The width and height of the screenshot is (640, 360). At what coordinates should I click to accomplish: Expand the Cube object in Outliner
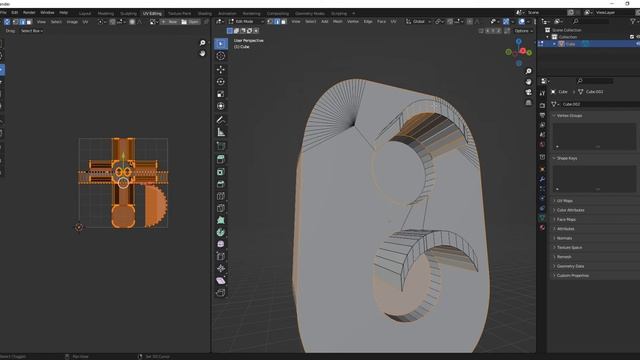tap(554, 44)
